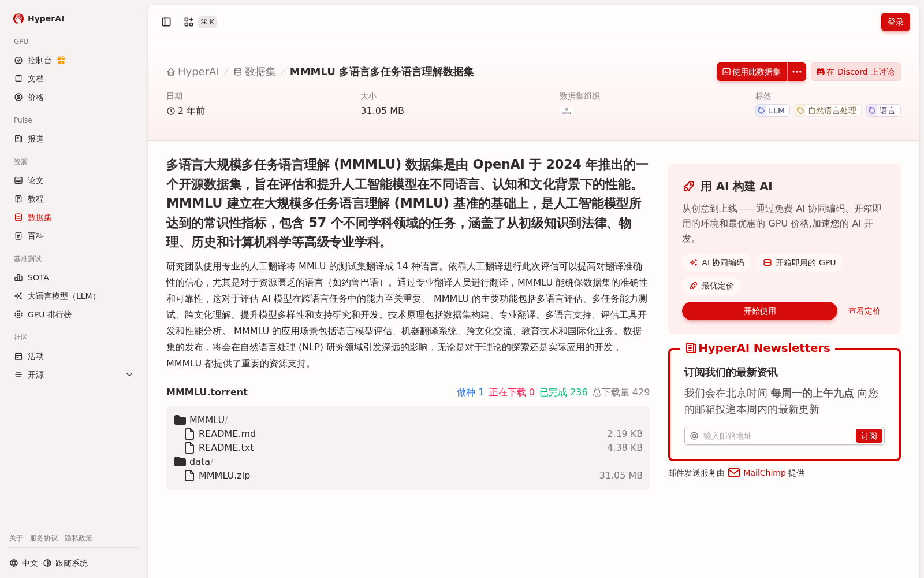Click the data folder icon

coord(180,461)
